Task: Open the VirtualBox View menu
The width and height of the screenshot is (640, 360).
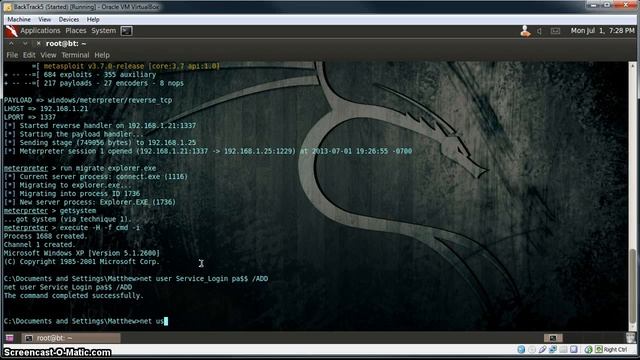Action: pos(44,20)
